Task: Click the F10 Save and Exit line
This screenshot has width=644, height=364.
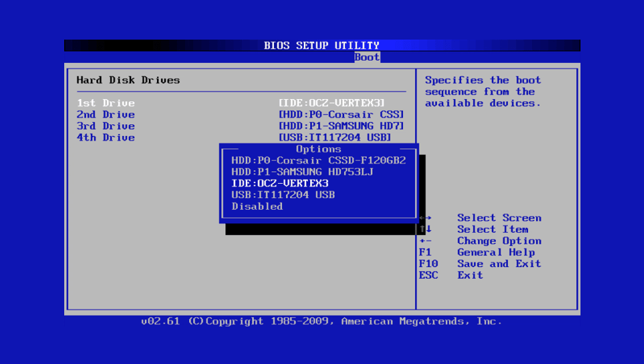Action: [x=480, y=264]
